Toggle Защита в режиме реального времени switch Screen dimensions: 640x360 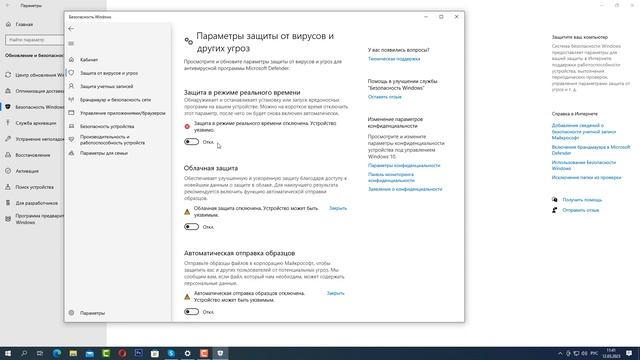coord(191,142)
